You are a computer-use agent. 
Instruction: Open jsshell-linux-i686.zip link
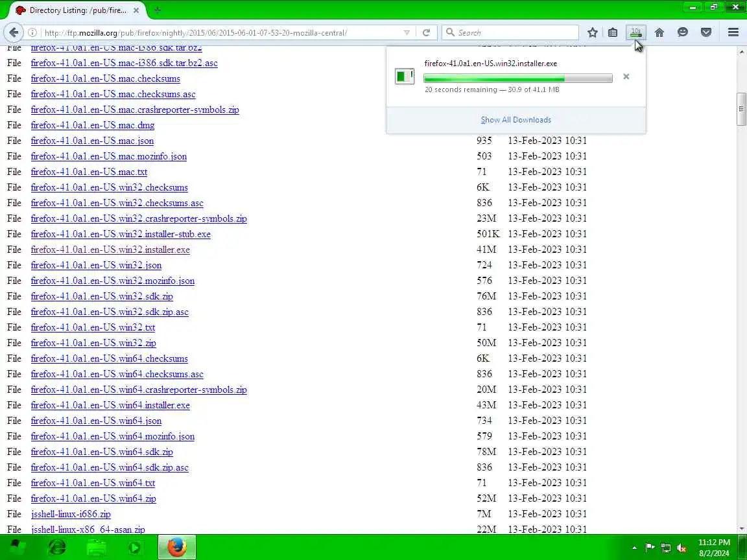tap(71, 514)
